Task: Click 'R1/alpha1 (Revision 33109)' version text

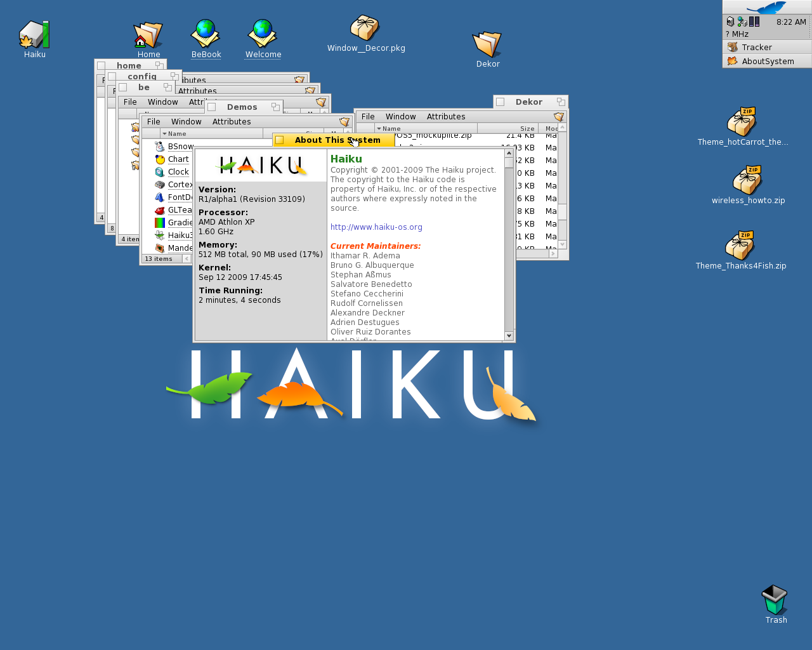Action: (x=252, y=199)
